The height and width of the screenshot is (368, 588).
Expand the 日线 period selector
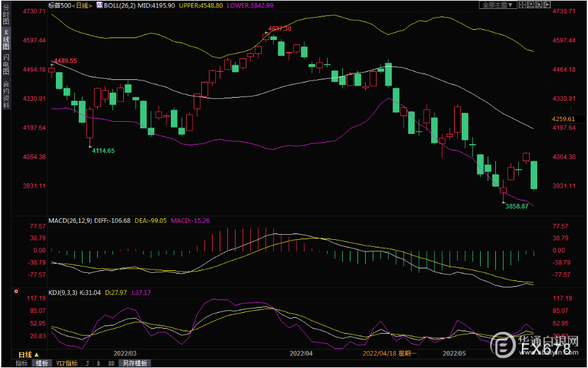pyautogui.click(x=29, y=354)
